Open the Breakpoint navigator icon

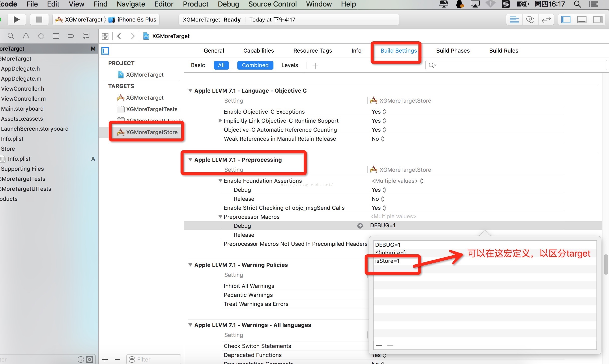coord(71,36)
